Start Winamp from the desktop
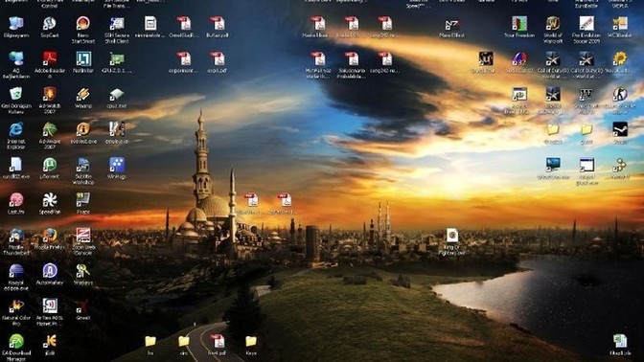The width and height of the screenshot is (644, 362). 83,94
